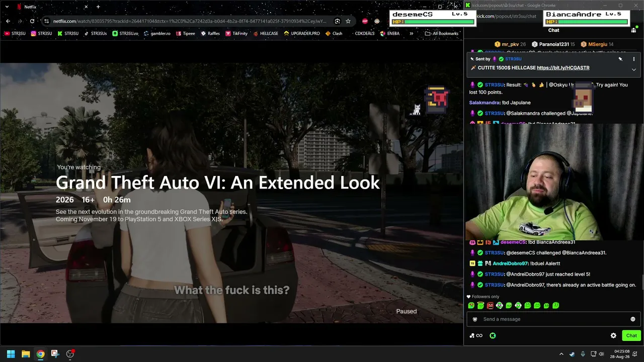Open mr_pkv top gifter entry
The image size is (644, 362).
click(x=510, y=44)
